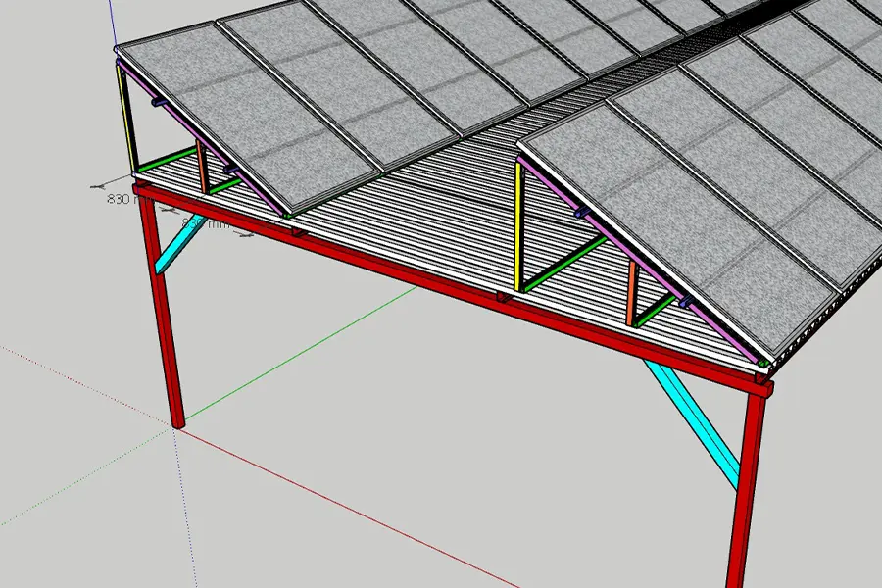Click the green bar beside the right yellow strut

[563, 263]
